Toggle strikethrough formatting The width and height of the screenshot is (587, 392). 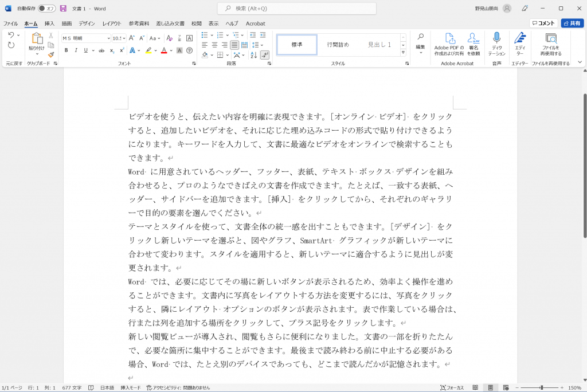click(x=101, y=50)
